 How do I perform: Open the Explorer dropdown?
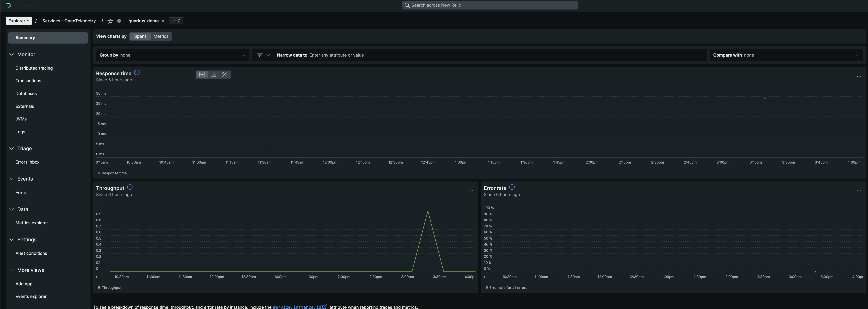tap(19, 21)
